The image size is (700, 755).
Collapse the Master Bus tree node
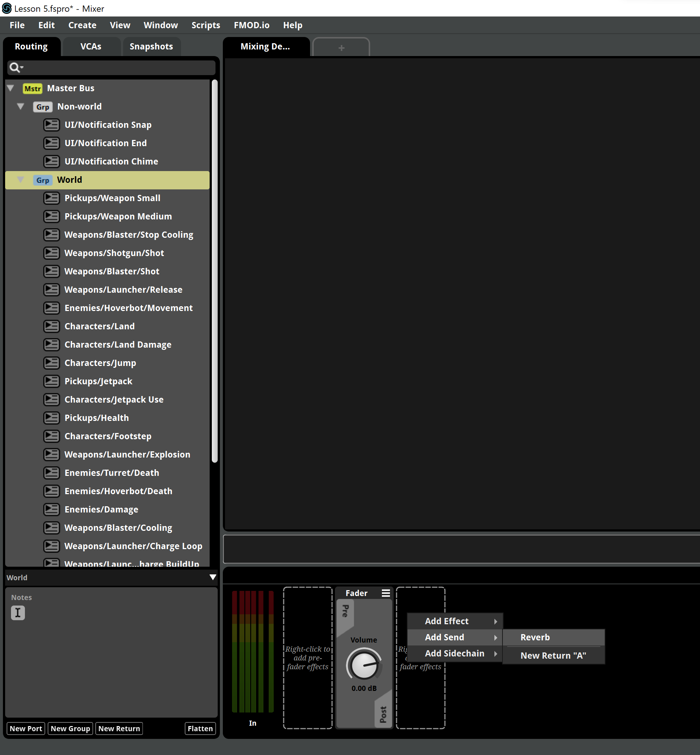(x=11, y=88)
